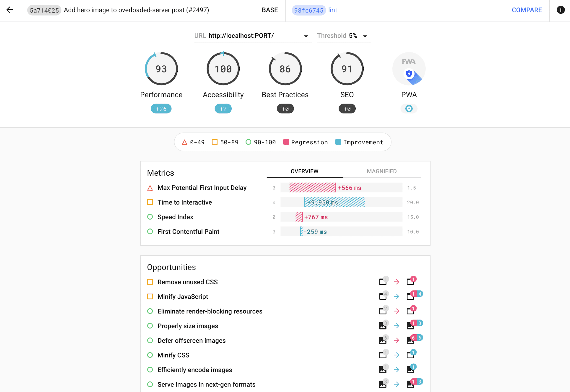Screen dimensions: 570x392
Task: Click the Performance +26 improvement badge
Action: tap(161, 109)
